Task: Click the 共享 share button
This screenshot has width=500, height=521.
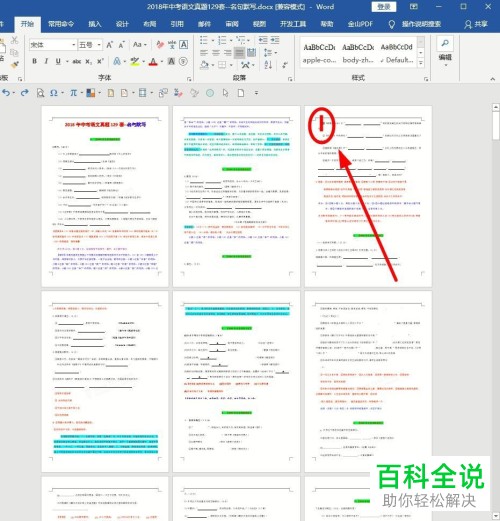Action: [476, 24]
